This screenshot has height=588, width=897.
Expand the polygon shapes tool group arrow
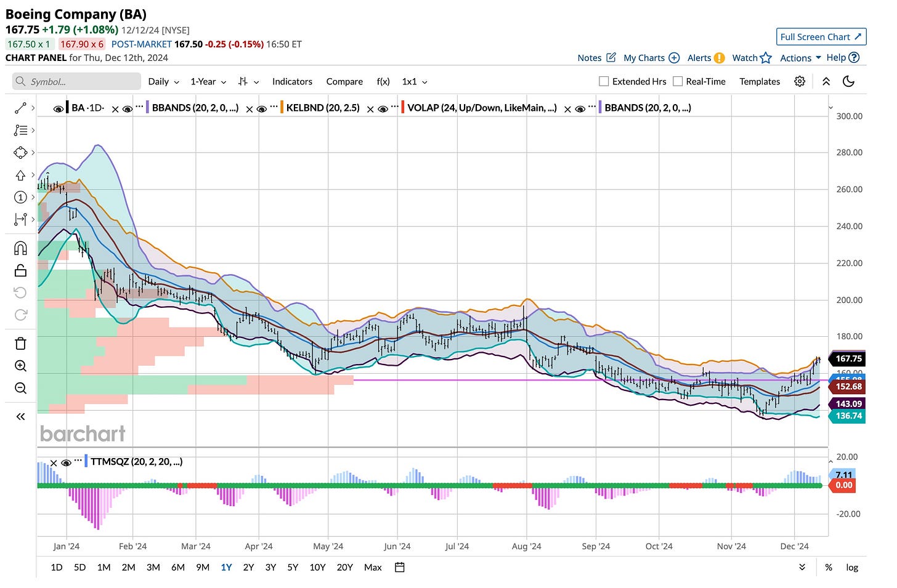[33, 152]
